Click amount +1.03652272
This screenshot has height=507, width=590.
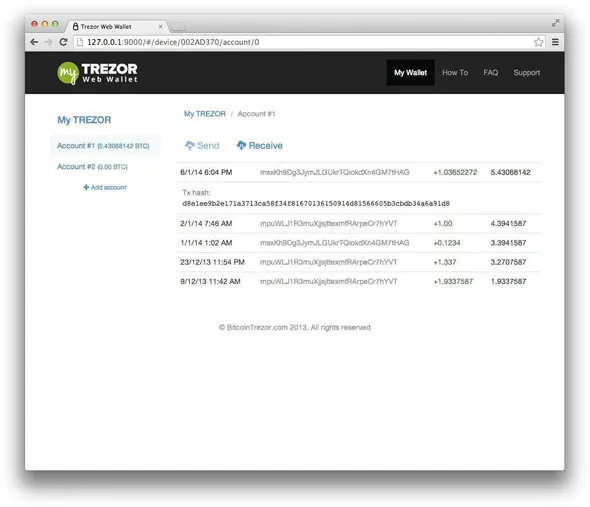click(455, 172)
